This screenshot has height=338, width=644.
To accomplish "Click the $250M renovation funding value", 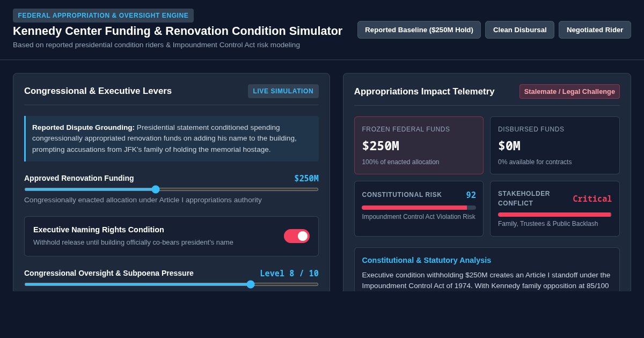I will [306, 179].
